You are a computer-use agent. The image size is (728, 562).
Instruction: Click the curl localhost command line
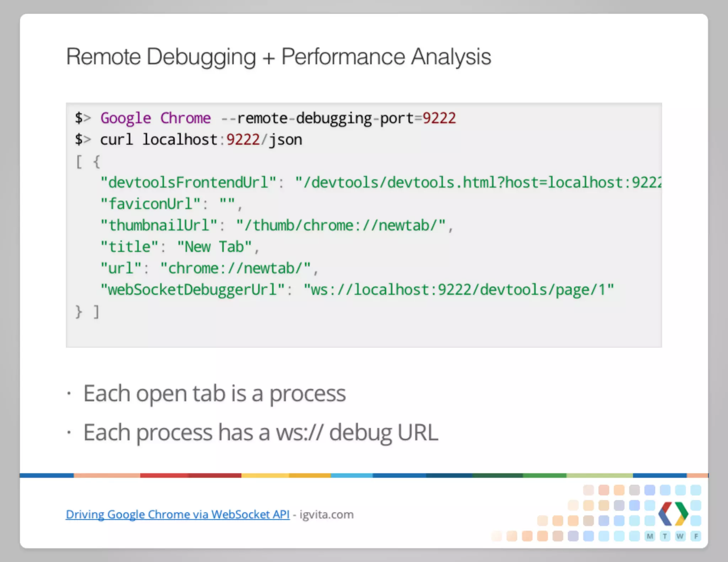pyautogui.click(x=201, y=140)
